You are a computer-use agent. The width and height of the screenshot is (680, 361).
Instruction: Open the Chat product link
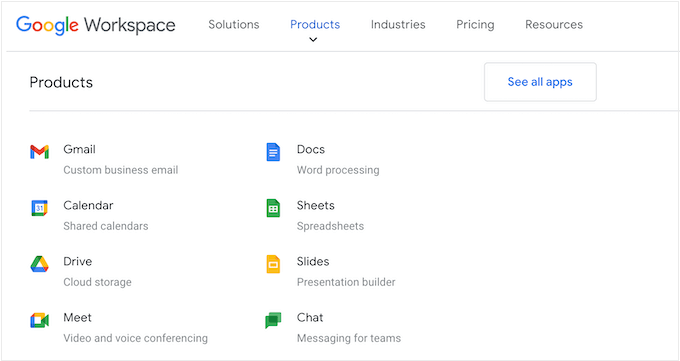(x=310, y=317)
